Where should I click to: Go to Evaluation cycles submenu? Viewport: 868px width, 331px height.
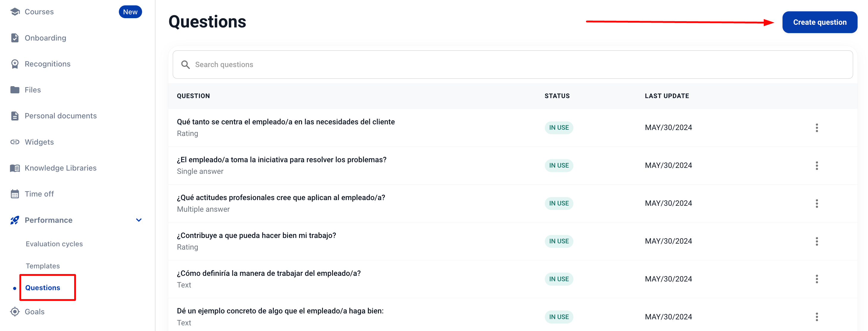54,244
